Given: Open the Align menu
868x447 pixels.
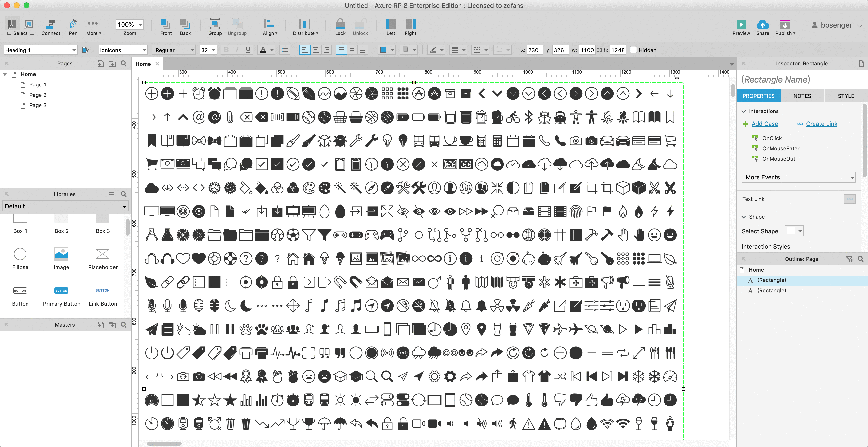Looking at the screenshot, I should pyautogui.click(x=270, y=27).
